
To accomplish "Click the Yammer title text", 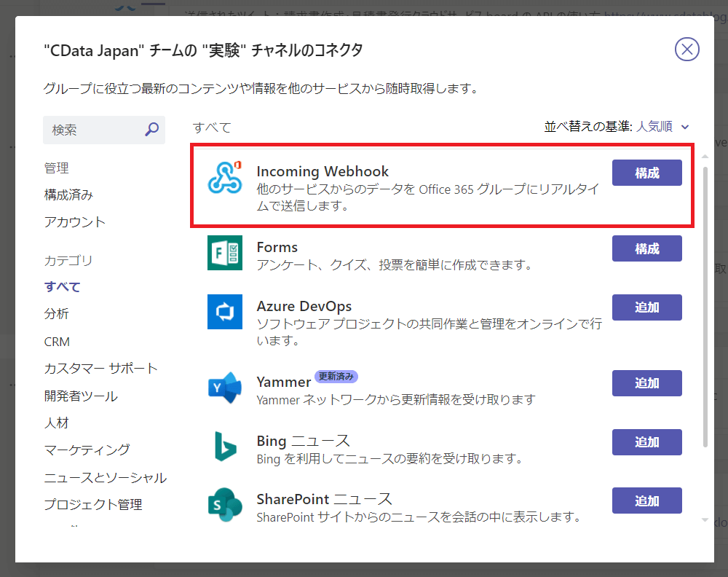I will tap(284, 382).
